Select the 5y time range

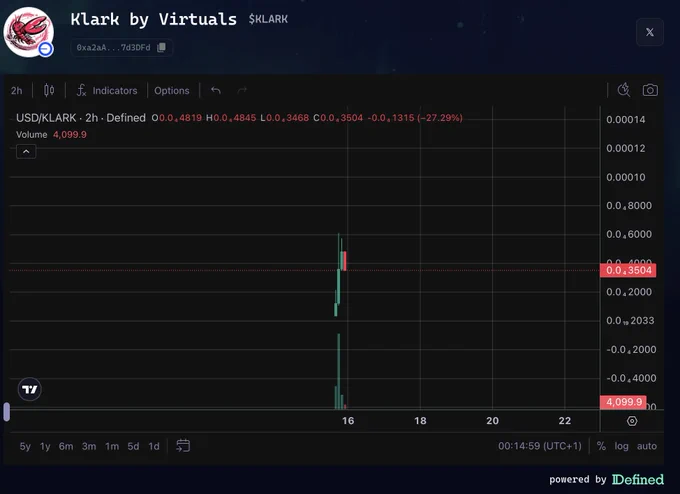pyautogui.click(x=25, y=446)
